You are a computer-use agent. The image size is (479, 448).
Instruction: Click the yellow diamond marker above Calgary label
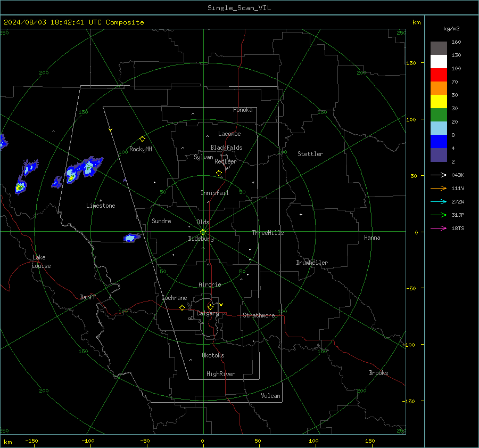click(x=210, y=307)
